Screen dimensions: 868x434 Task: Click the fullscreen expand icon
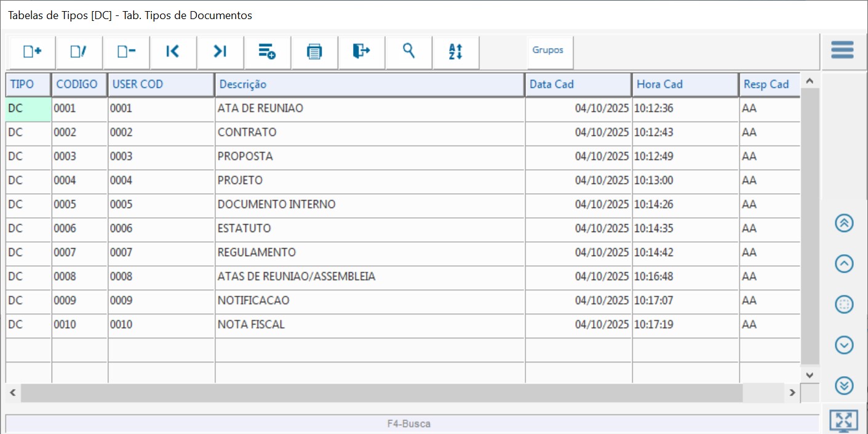click(844, 421)
